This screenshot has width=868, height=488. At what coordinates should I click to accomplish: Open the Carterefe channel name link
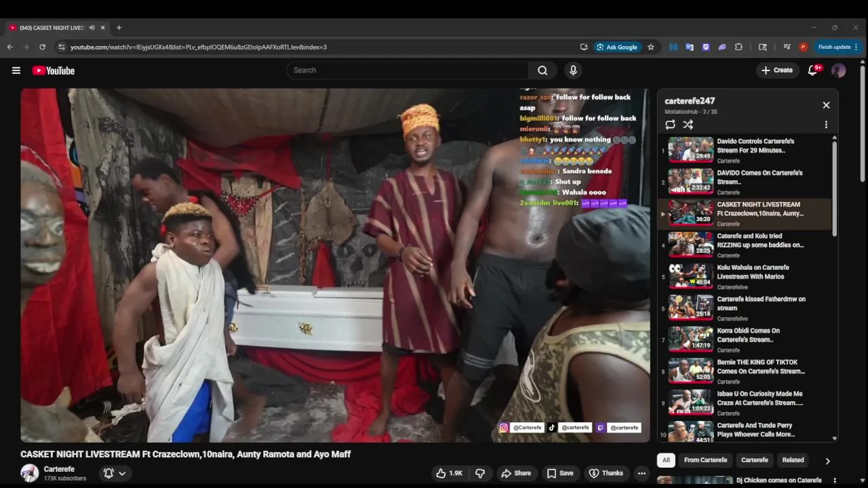[x=59, y=469]
